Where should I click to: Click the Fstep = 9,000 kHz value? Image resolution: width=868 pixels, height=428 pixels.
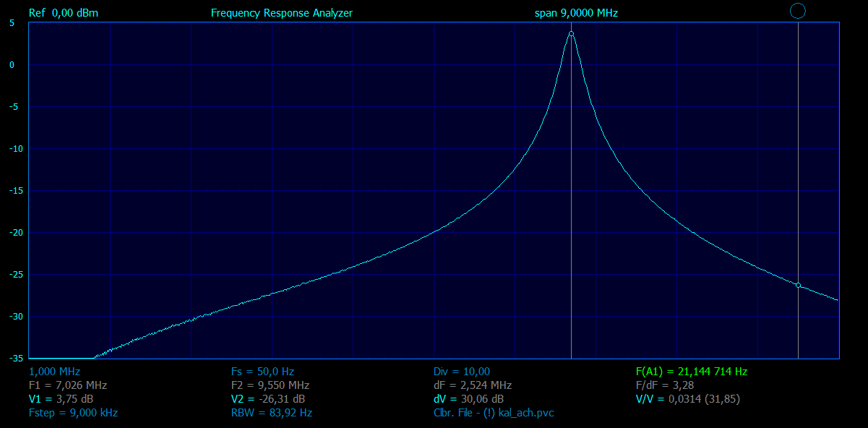[73, 413]
